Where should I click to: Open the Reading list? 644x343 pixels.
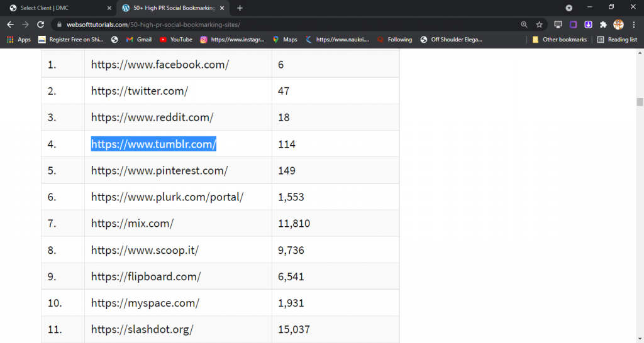pyautogui.click(x=618, y=40)
